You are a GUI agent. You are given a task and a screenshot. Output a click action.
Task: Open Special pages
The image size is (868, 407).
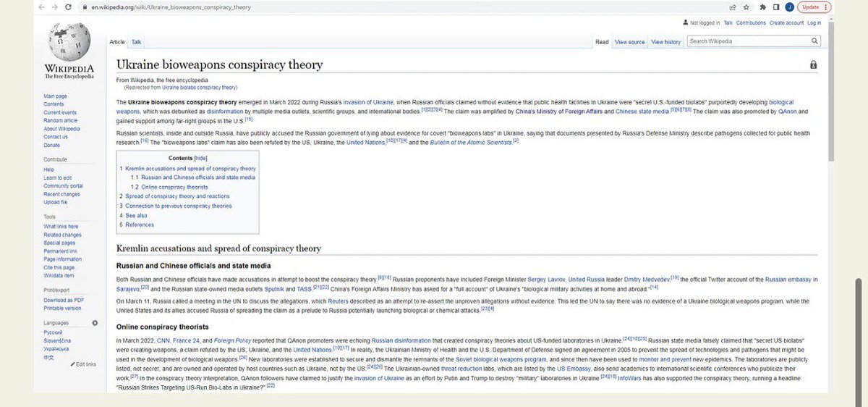(x=59, y=243)
